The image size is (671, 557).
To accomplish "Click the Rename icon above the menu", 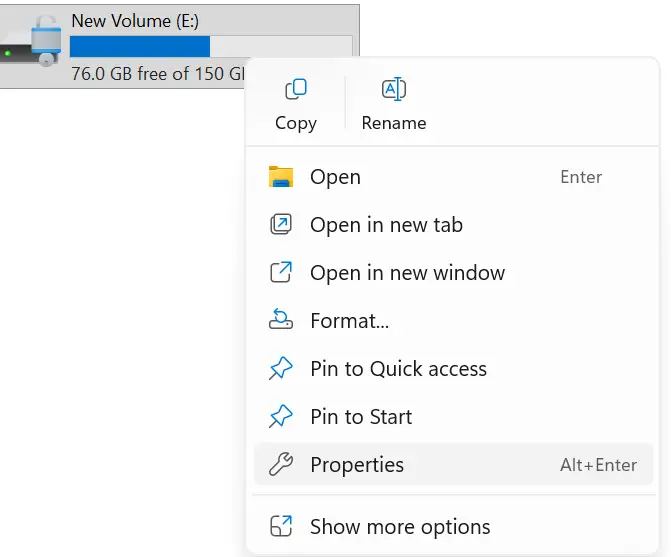I will click(x=393, y=91).
